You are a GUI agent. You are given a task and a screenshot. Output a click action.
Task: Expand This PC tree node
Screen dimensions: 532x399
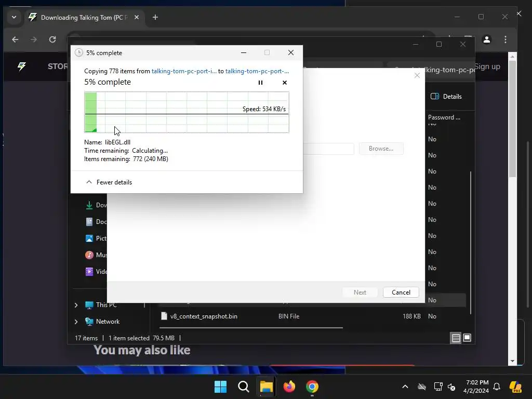76,305
